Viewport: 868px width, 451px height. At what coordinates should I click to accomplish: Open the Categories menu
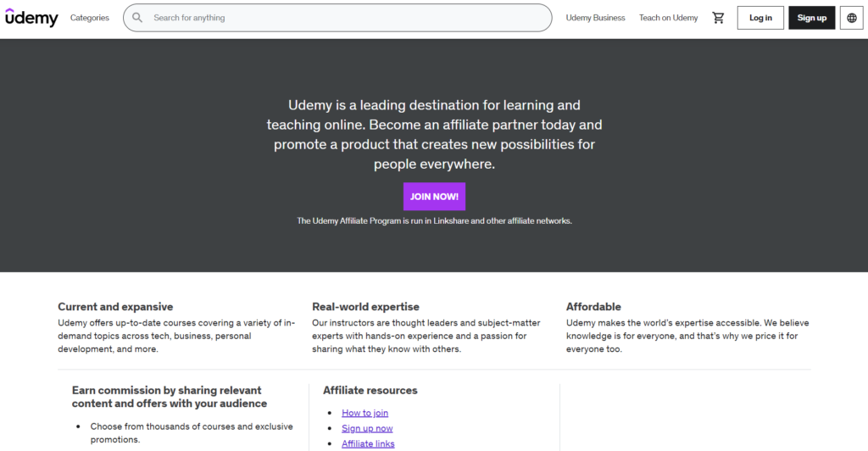coord(90,18)
